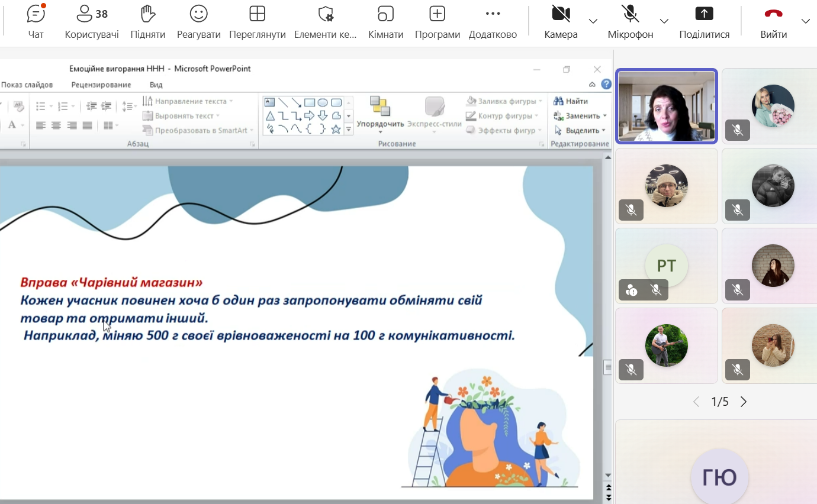Open Додатково more options menu
Image resolution: width=817 pixels, height=504 pixels.
[x=493, y=22]
